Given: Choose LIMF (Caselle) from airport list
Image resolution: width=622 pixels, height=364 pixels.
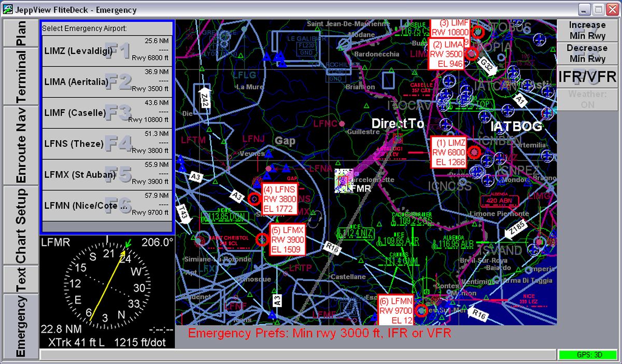Looking at the screenshot, I should point(107,113).
